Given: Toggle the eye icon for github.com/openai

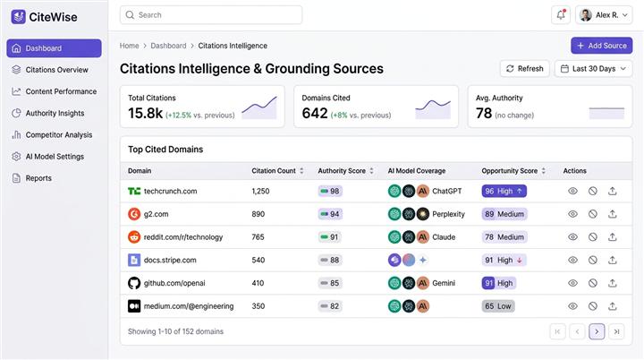Looking at the screenshot, I should [x=572, y=283].
